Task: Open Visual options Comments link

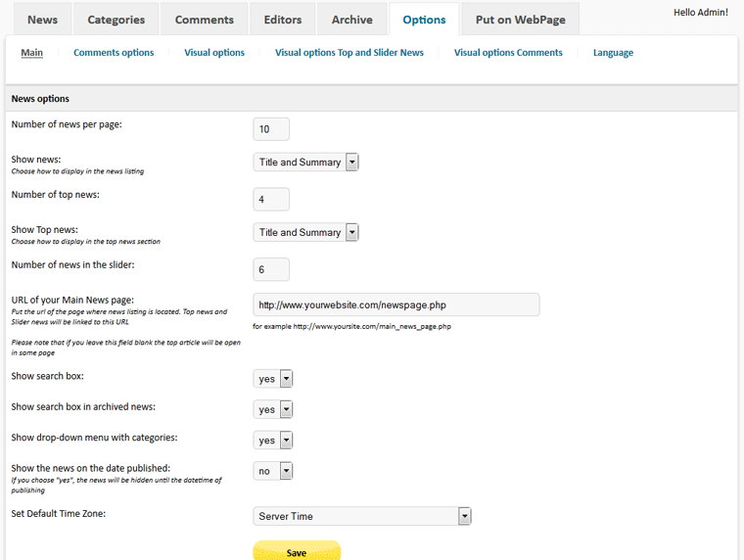Action: [508, 53]
